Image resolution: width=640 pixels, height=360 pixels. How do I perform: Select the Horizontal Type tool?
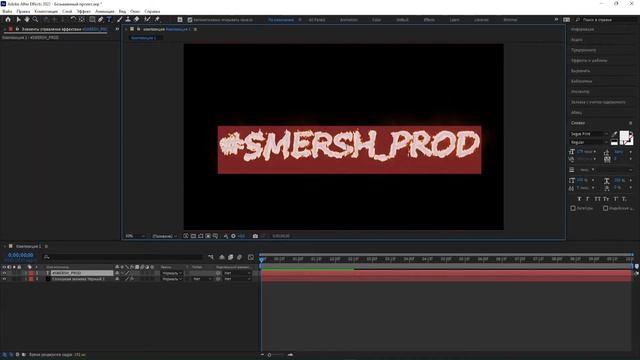(109, 19)
